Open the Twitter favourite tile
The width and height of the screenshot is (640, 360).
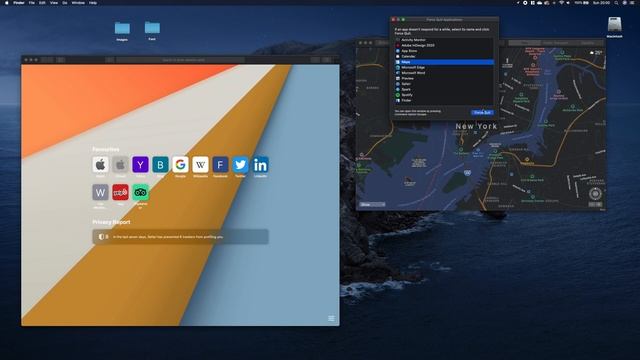click(240, 164)
